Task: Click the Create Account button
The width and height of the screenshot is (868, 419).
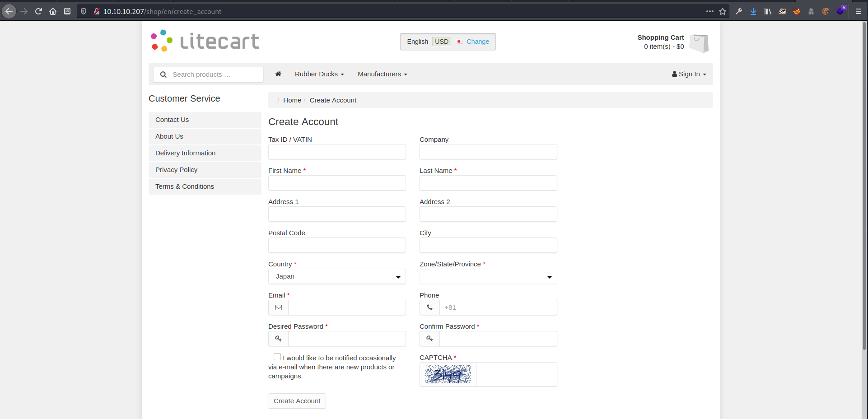Action: 297,401
